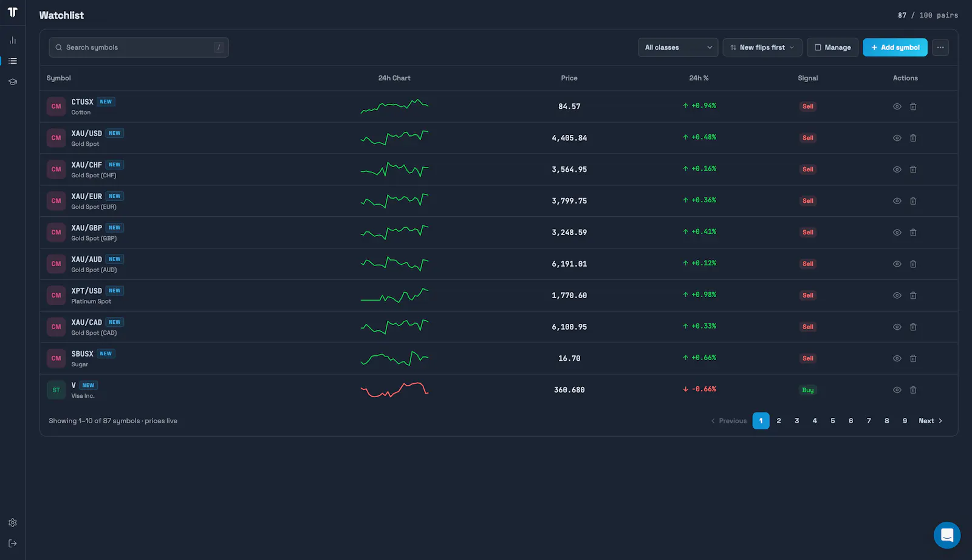Toggle visibility eye for XPT/USD
Viewport: 972px width, 560px height.
point(897,295)
